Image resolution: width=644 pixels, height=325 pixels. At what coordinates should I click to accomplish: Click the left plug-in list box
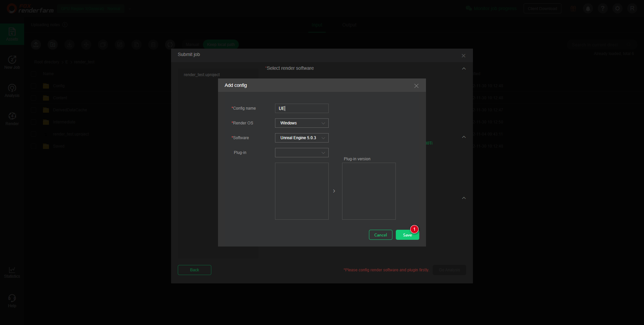302,191
